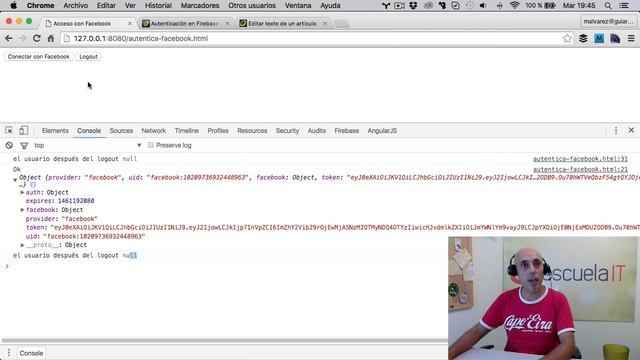Expand the auth: Object property
This screenshot has width=640, height=360.
[x=22, y=192]
